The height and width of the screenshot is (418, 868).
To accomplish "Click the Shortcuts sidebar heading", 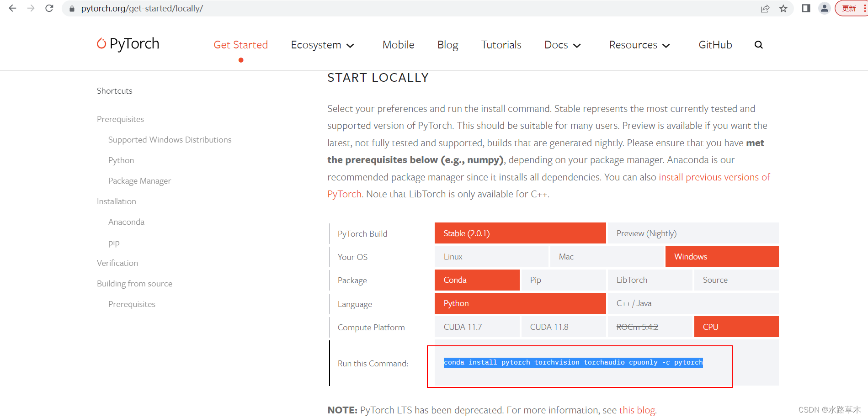I will [114, 91].
